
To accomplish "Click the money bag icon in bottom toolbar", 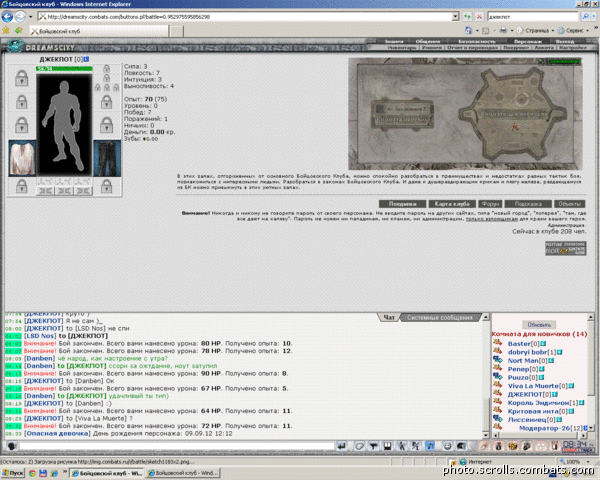I will tap(499, 446).
